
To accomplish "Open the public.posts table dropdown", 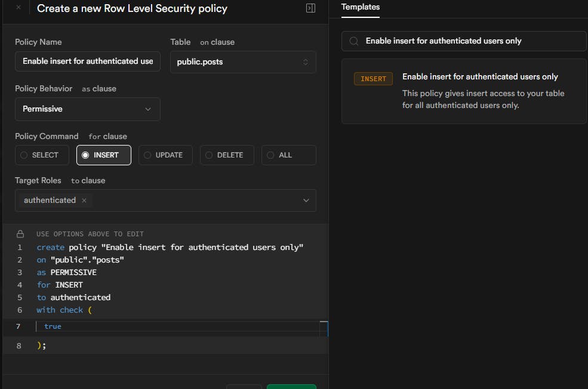I will 243,62.
